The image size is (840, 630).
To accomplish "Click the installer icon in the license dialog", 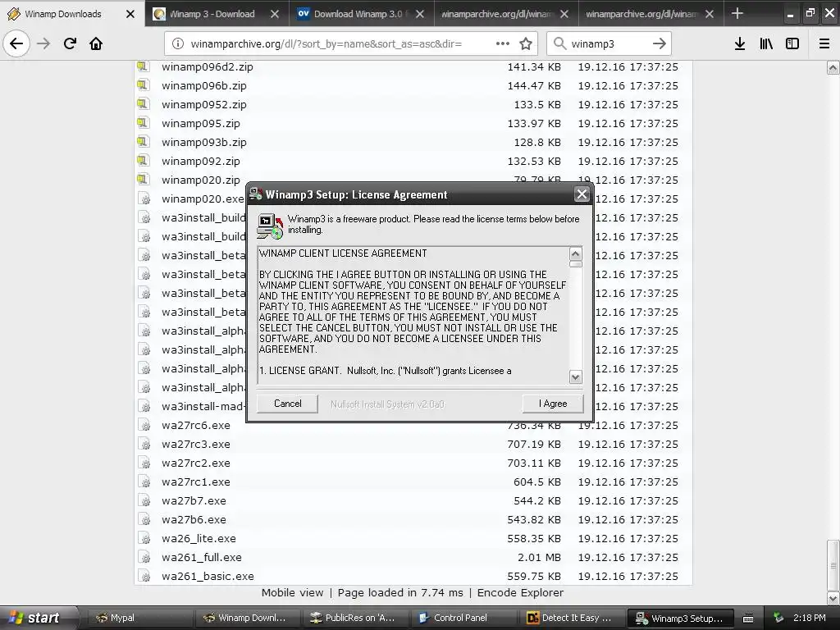I will tap(269, 226).
